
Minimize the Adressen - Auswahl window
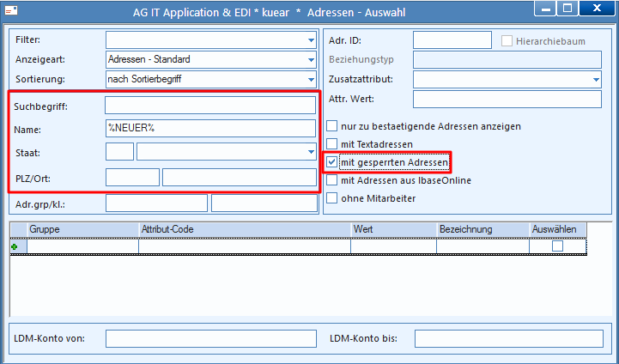point(546,9)
